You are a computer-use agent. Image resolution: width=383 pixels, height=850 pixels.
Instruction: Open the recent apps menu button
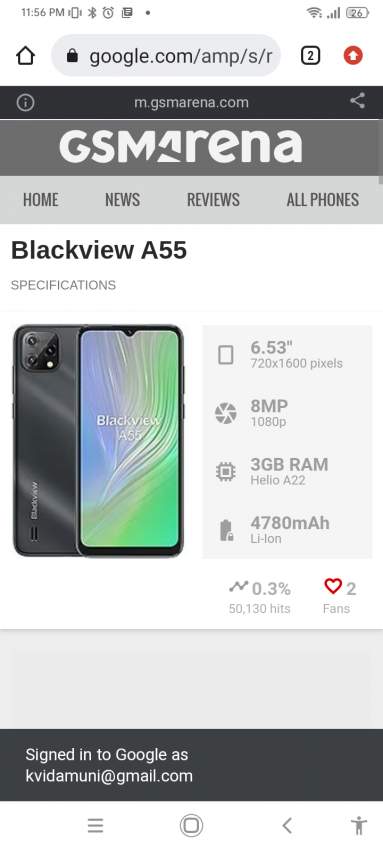pyautogui.click(x=95, y=826)
